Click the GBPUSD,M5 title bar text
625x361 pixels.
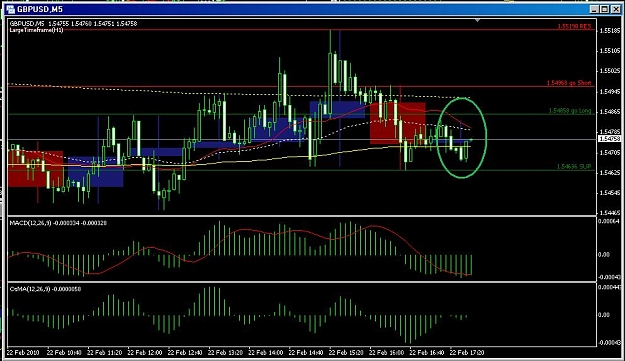(x=40, y=9)
